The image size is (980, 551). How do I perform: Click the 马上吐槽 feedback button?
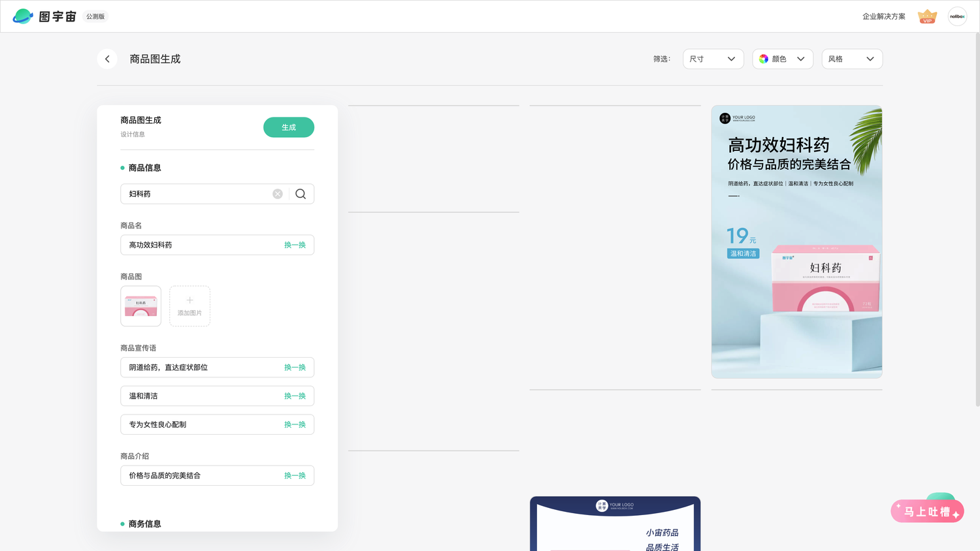click(x=927, y=511)
